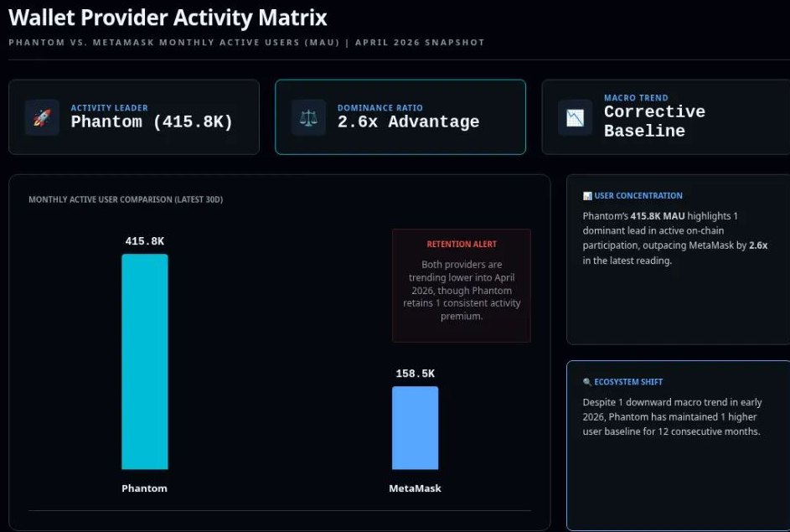Select the blue MetaMask bar
Screen dimensions: 790x532
pos(416,428)
